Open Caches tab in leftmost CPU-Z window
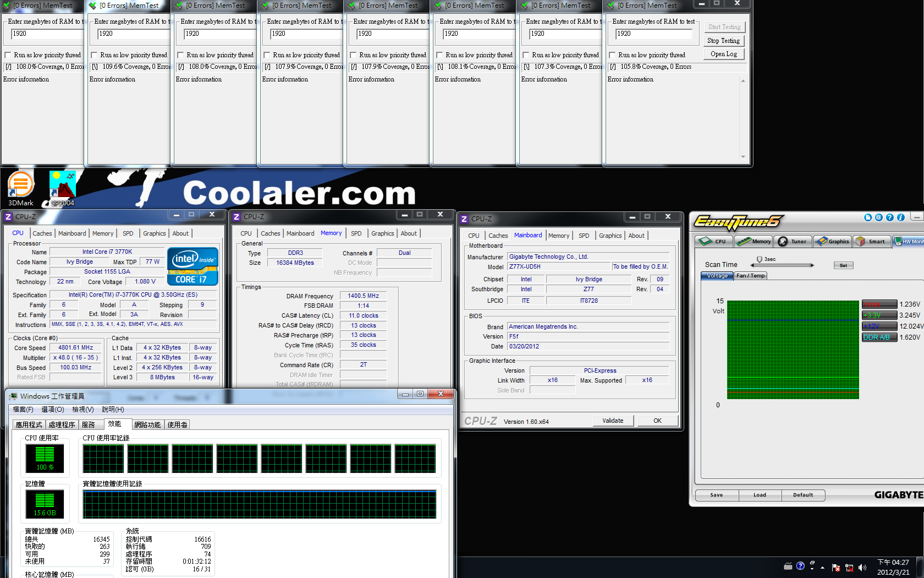Viewport: 924px width, 578px height. coord(42,233)
